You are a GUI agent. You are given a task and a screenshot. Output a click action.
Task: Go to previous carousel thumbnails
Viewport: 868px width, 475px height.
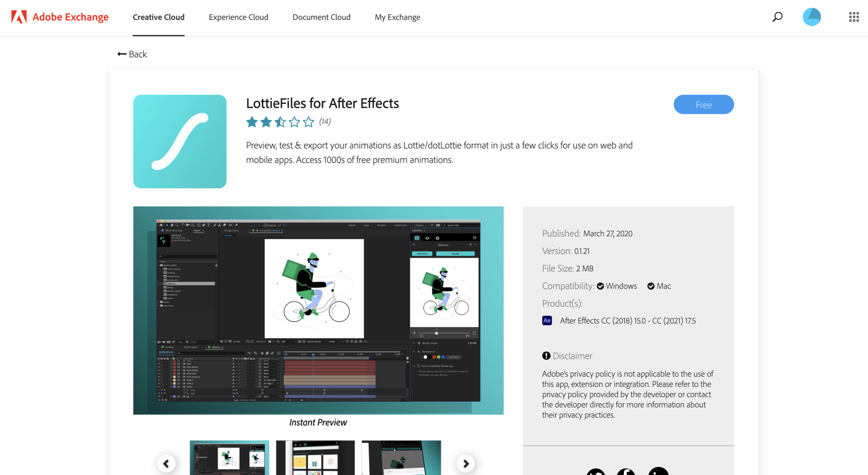point(166,463)
